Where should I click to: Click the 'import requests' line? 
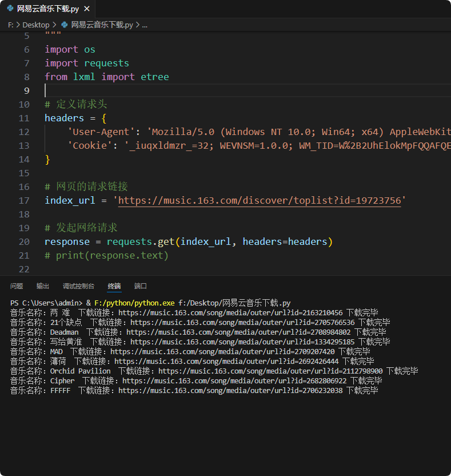tap(87, 63)
